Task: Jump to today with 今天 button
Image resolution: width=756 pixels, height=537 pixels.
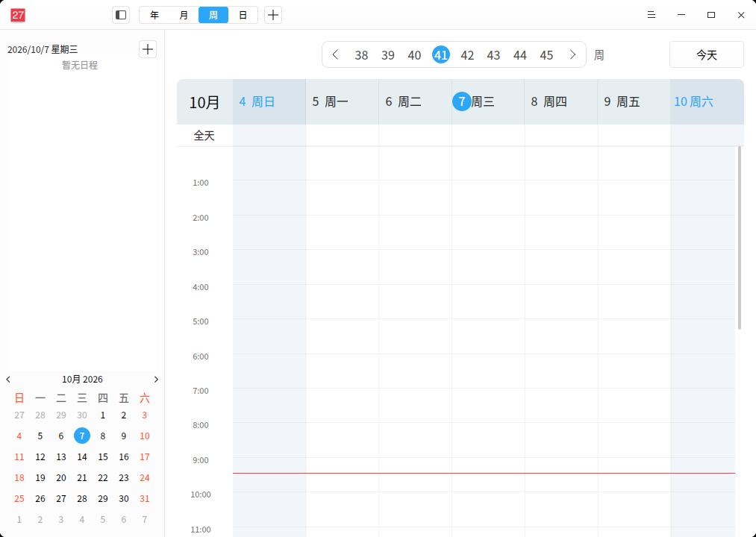Action: [706, 54]
